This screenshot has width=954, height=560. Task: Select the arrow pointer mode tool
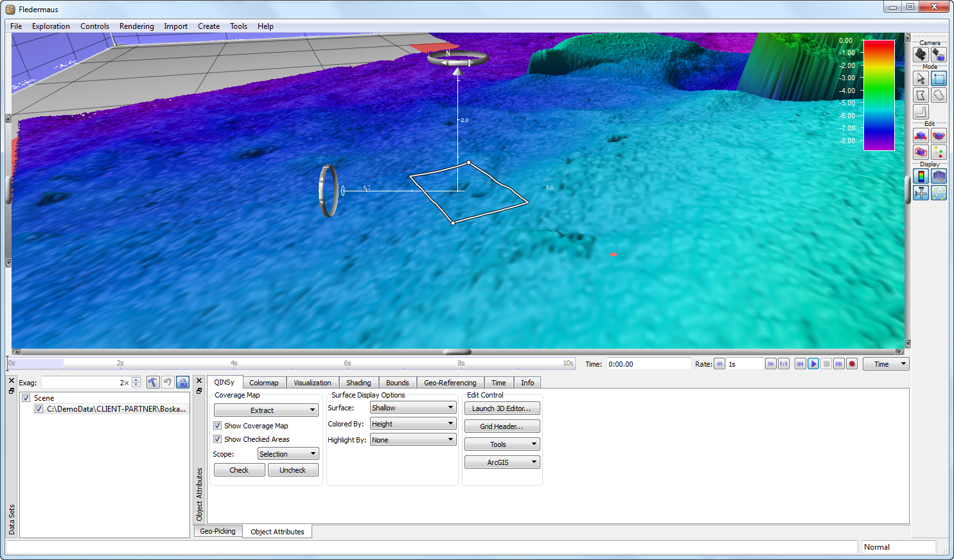pos(921,78)
